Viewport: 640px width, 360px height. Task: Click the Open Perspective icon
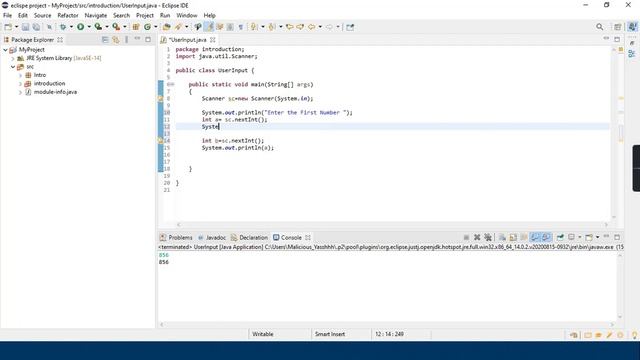(618, 27)
